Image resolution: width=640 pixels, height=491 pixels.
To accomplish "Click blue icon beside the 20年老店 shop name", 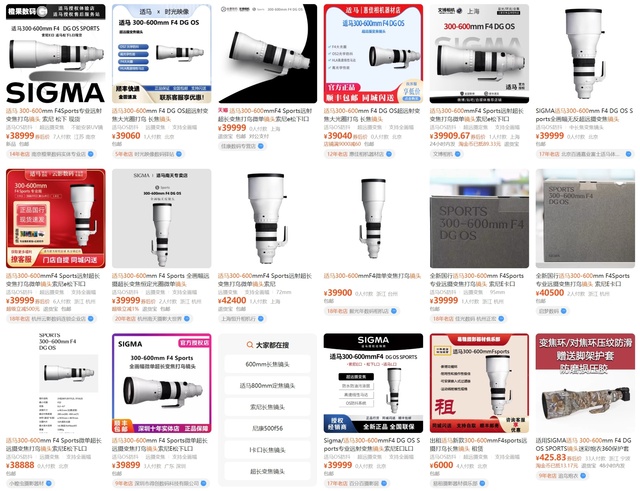I will [187, 318].
